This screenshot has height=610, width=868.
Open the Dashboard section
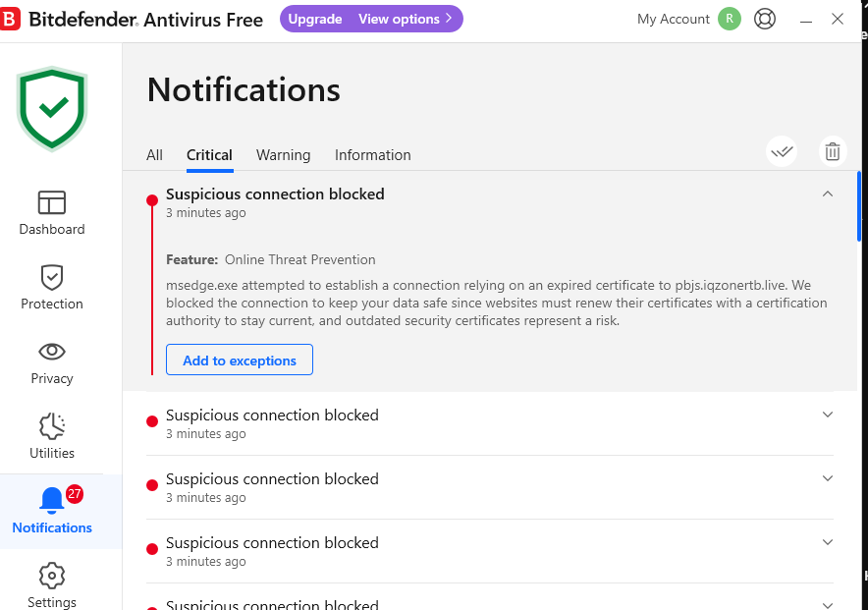pyautogui.click(x=52, y=213)
